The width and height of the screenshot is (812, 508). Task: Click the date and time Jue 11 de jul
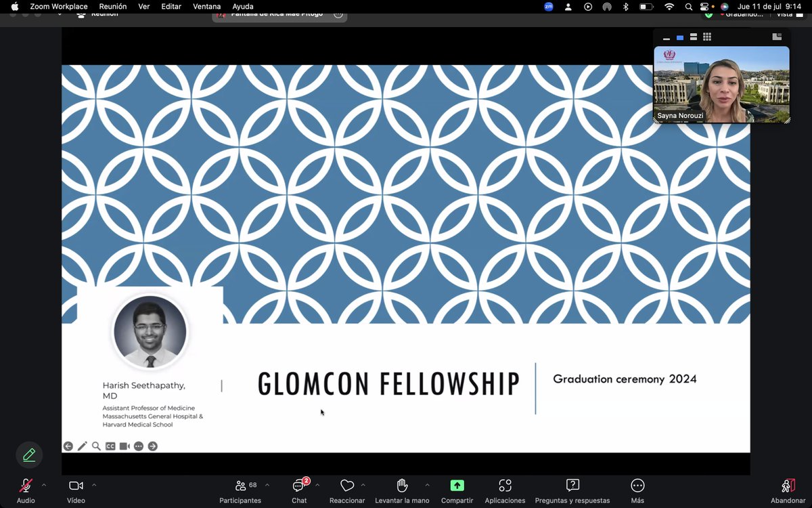[769, 6]
